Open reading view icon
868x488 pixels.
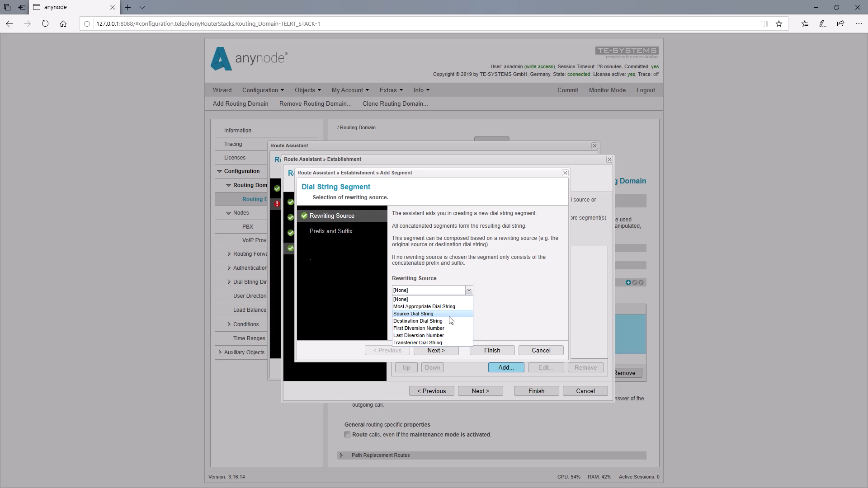764,24
